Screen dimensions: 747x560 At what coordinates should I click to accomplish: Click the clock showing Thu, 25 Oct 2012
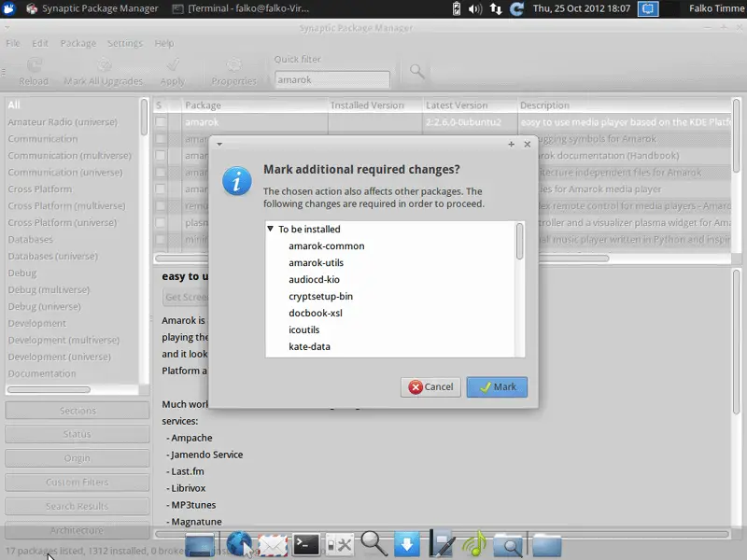(x=582, y=8)
